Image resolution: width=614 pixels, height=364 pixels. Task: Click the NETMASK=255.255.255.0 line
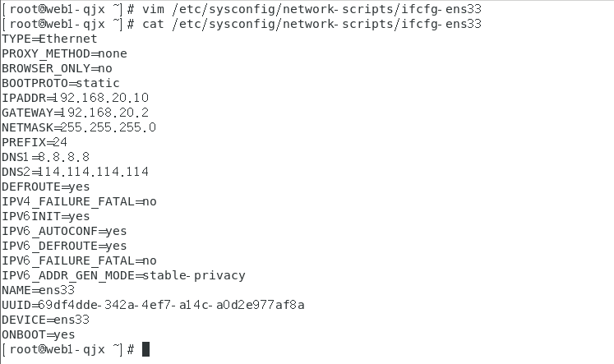point(79,127)
